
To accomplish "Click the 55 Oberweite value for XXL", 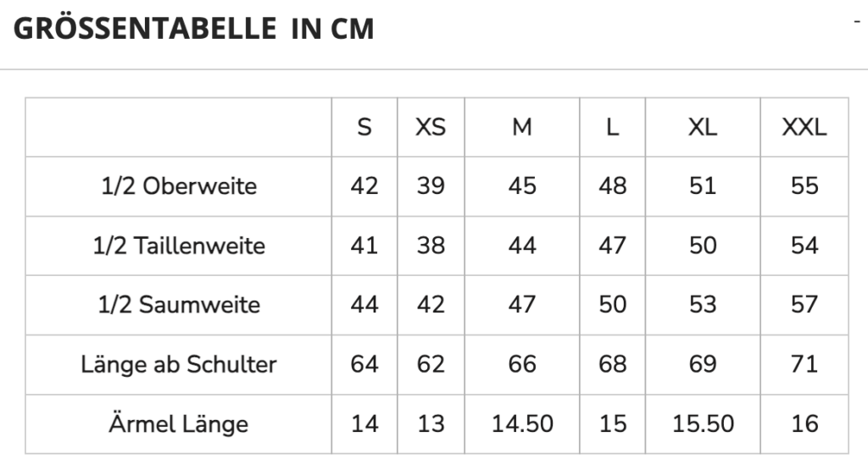I will point(804,186).
